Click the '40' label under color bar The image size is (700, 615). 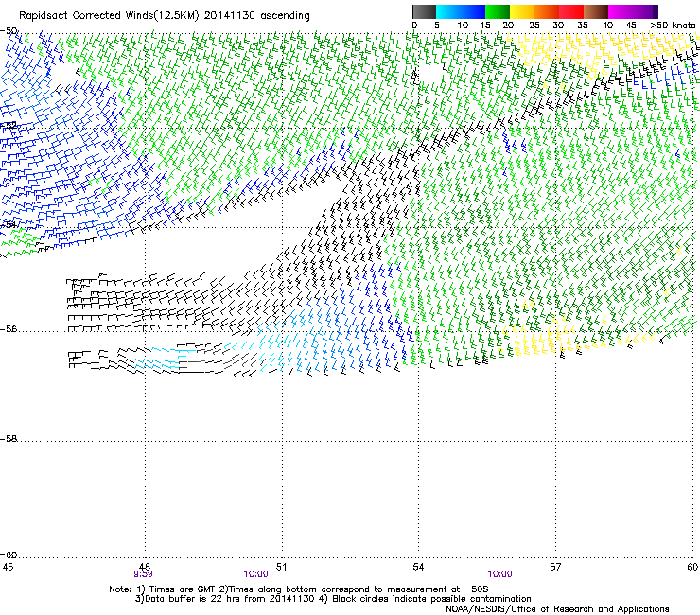click(x=607, y=26)
